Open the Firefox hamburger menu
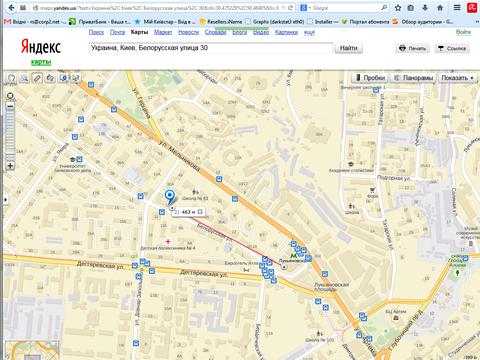480x360 pixels. [457, 8]
